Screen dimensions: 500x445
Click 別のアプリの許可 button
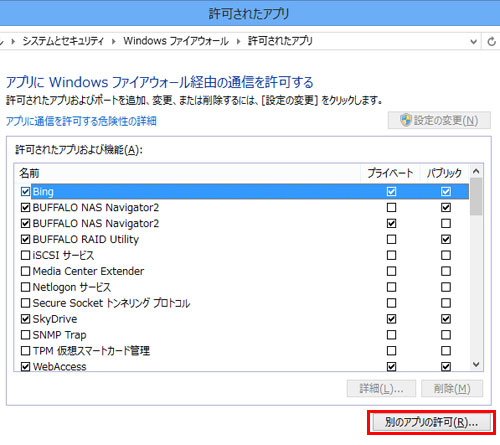point(431,422)
